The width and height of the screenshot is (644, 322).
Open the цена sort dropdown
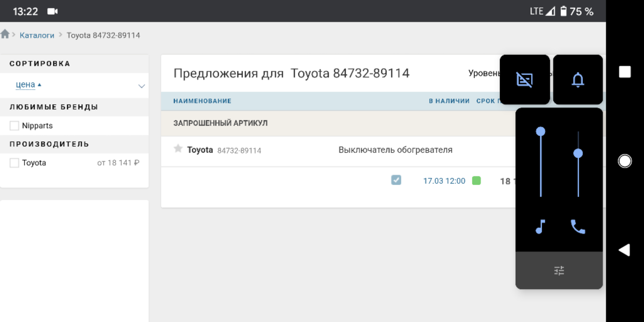click(142, 86)
